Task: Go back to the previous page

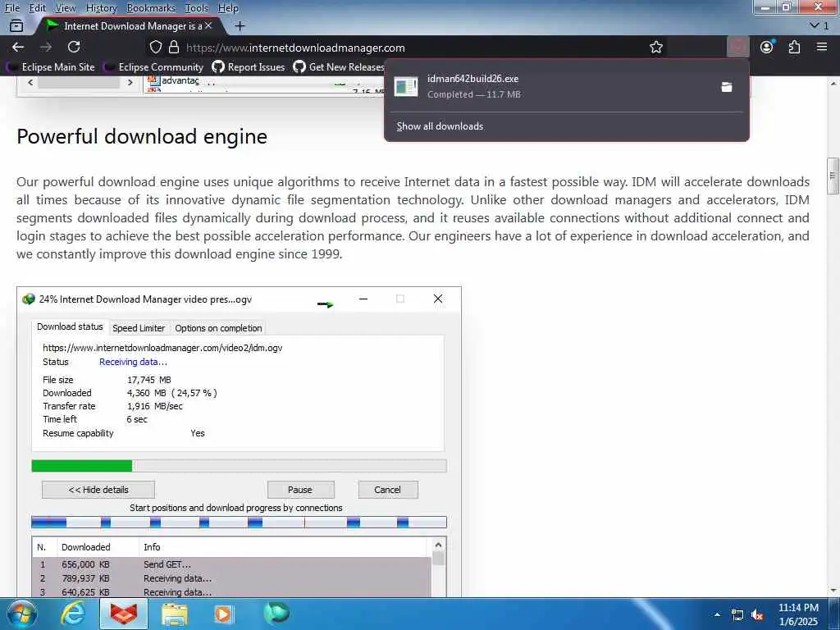Action: pyautogui.click(x=18, y=47)
